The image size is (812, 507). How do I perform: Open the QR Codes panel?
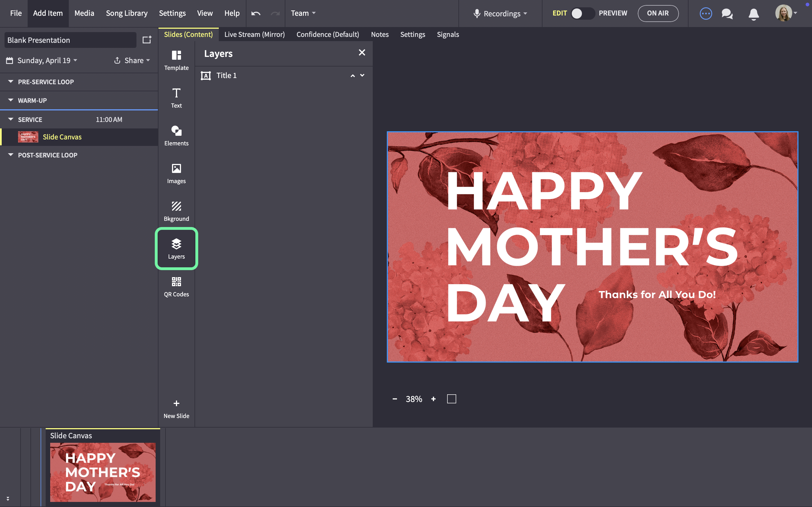pos(176,287)
